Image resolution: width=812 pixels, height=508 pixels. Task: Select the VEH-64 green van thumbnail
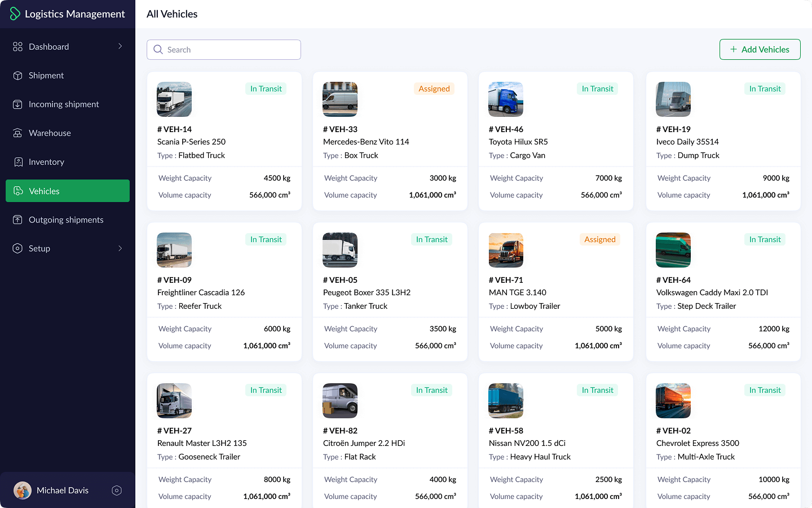click(x=673, y=250)
